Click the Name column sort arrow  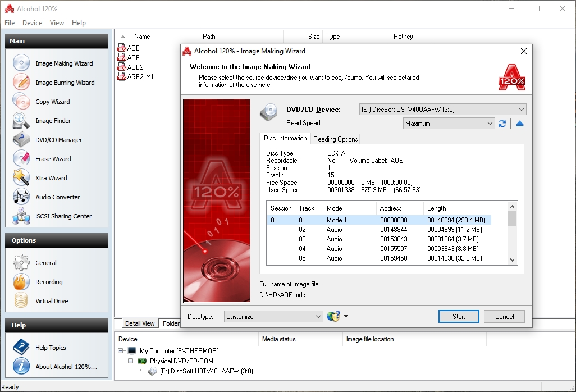[x=123, y=37]
